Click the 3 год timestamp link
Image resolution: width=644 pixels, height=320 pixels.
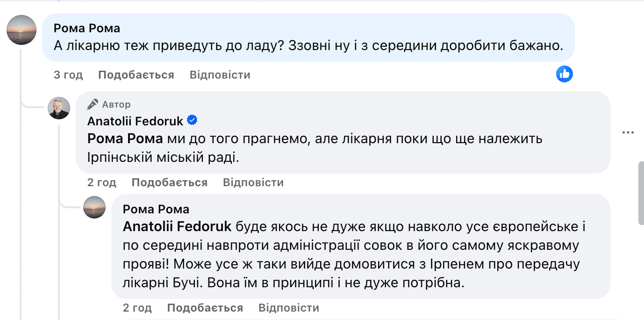pyautogui.click(x=68, y=74)
